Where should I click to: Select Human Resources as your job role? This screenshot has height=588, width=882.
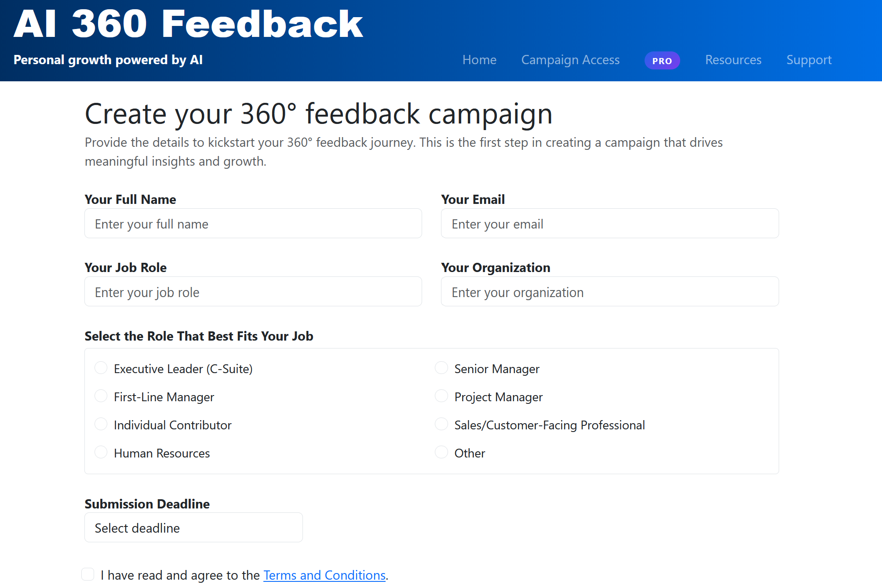[101, 452]
